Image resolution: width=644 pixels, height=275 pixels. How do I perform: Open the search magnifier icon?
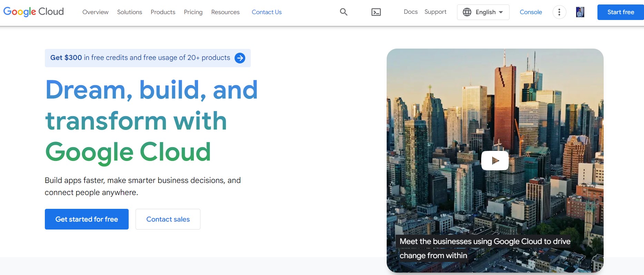[344, 12]
